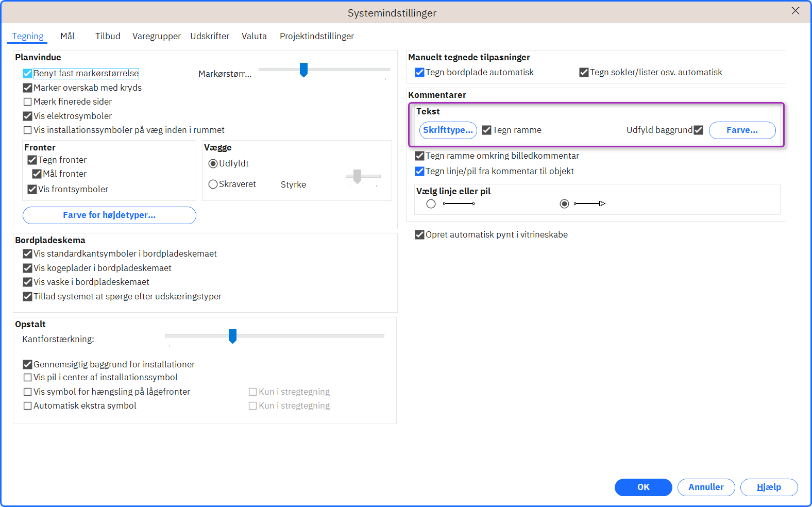
Task: Uncheck Vis elektrosymboler
Action: click(x=28, y=116)
